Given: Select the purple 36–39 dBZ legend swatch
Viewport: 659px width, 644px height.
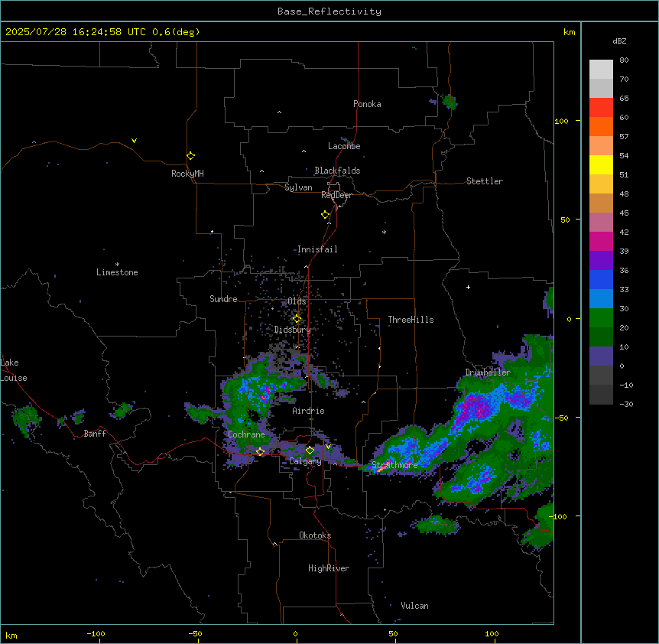Looking at the screenshot, I should pos(601,261).
